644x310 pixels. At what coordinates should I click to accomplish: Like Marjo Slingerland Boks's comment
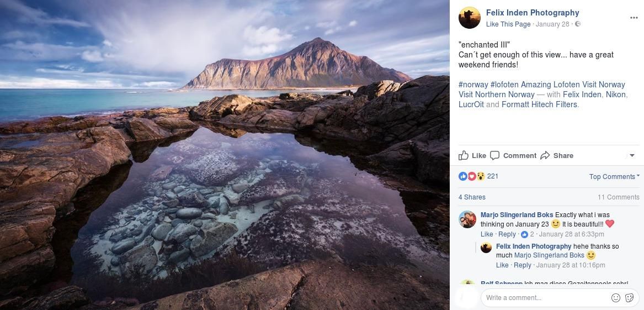click(x=487, y=234)
